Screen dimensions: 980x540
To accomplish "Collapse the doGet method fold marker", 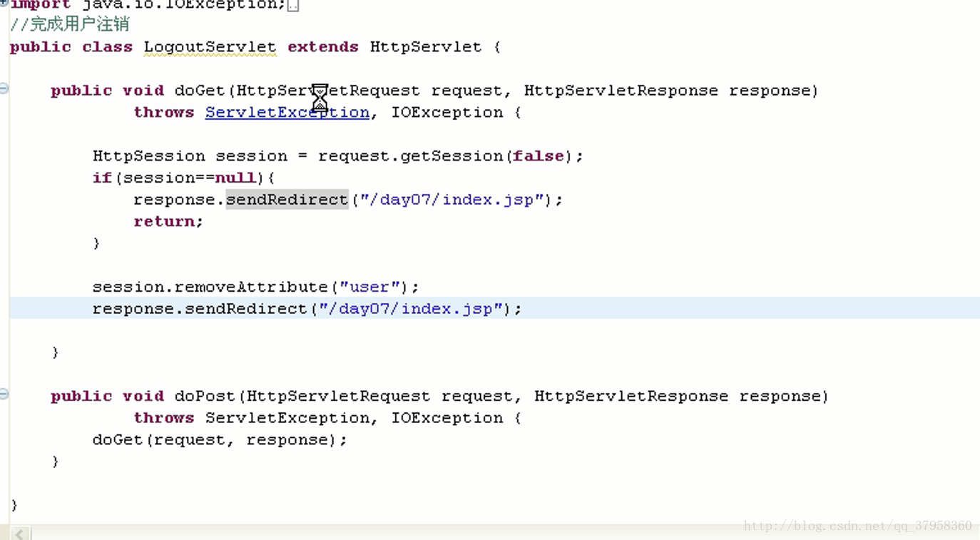I will click(x=4, y=88).
